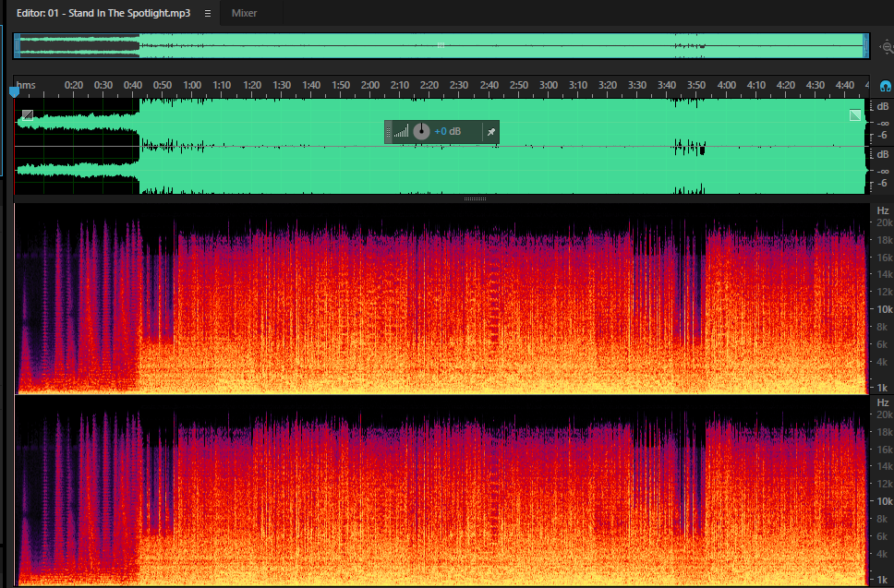Toggle the HUD pin icon
The height and width of the screenshot is (588, 894).
click(x=491, y=132)
